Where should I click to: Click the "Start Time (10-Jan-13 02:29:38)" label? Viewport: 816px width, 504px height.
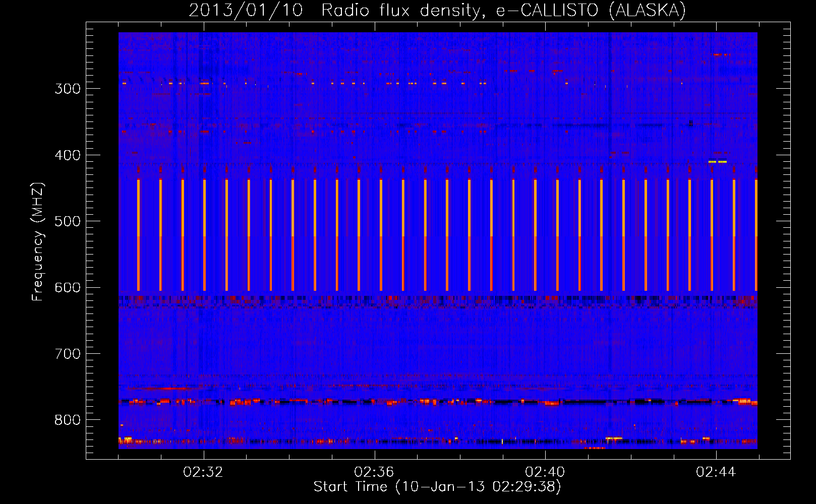[437, 487]
